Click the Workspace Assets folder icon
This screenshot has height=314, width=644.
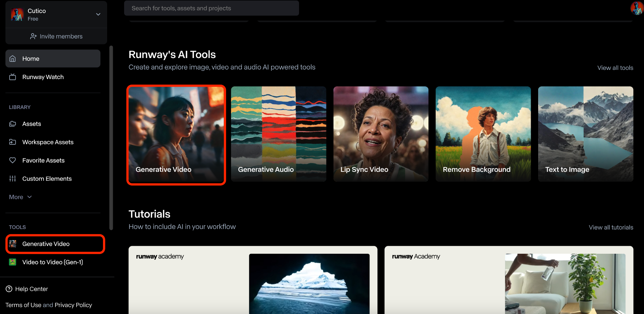(x=13, y=142)
